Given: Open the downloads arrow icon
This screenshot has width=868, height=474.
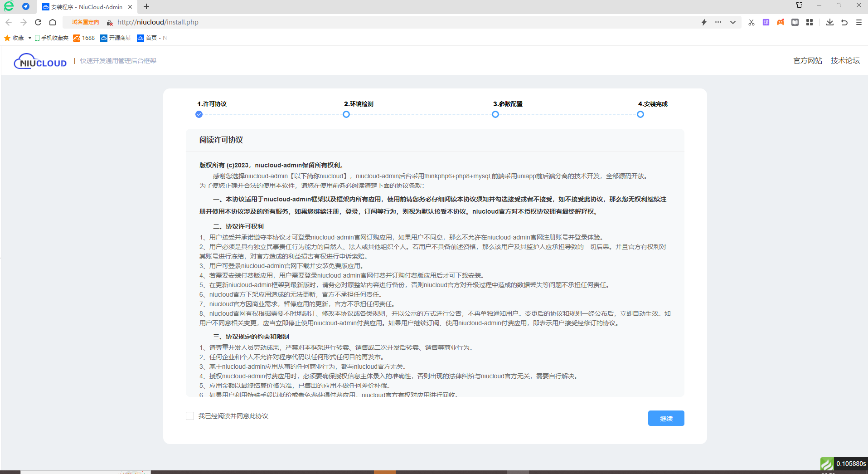Looking at the screenshot, I should 829,22.
